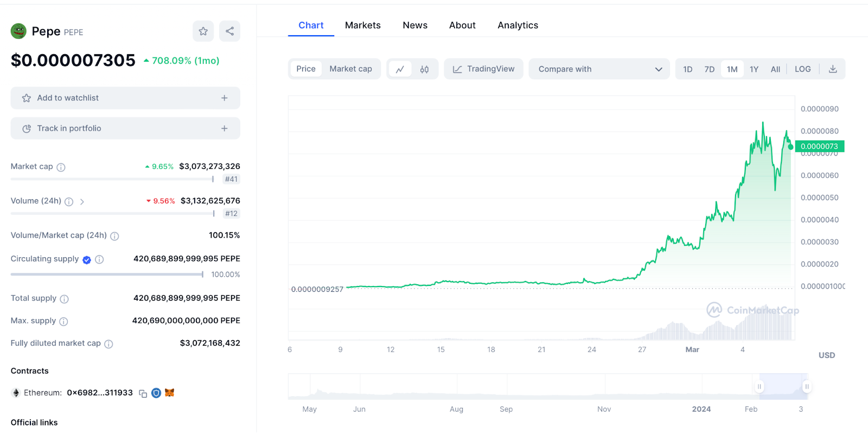Click the shield icon next to contract

[156, 393]
